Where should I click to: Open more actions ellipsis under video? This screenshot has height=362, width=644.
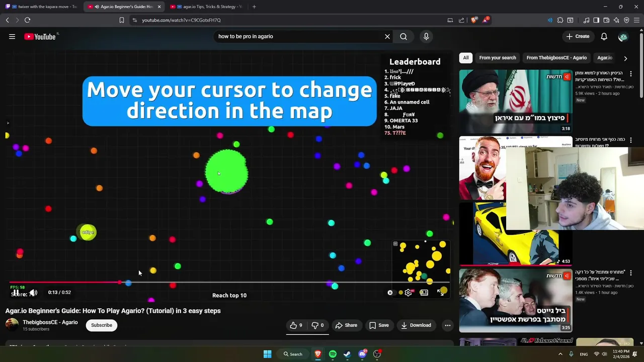click(447, 325)
